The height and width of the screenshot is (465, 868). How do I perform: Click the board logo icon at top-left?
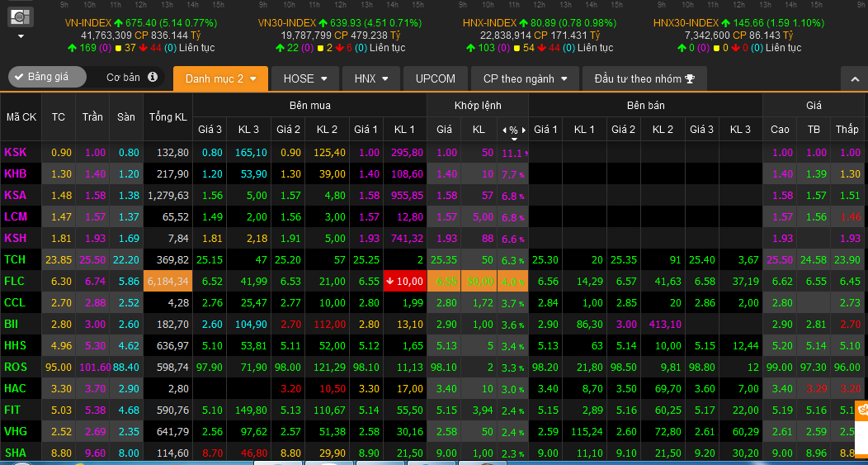[x=21, y=17]
